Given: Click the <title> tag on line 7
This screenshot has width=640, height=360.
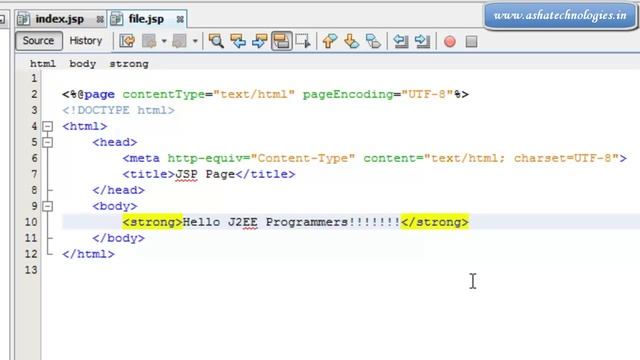Looking at the screenshot, I should (149, 174).
